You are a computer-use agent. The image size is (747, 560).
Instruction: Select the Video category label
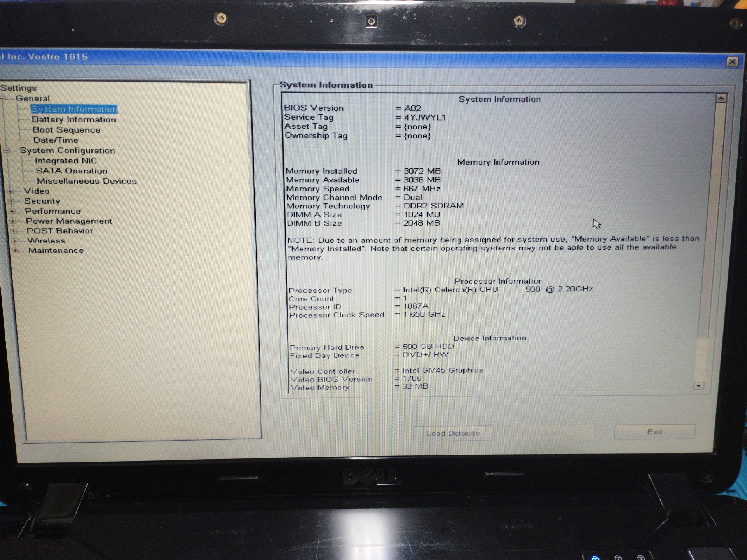point(37,191)
